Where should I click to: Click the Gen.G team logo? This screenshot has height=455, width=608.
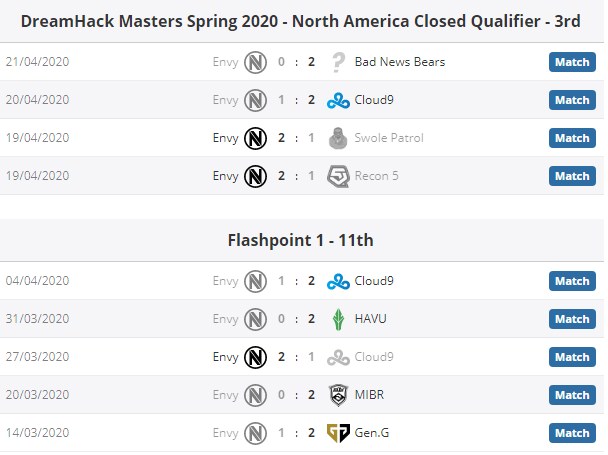coord(338,433)
